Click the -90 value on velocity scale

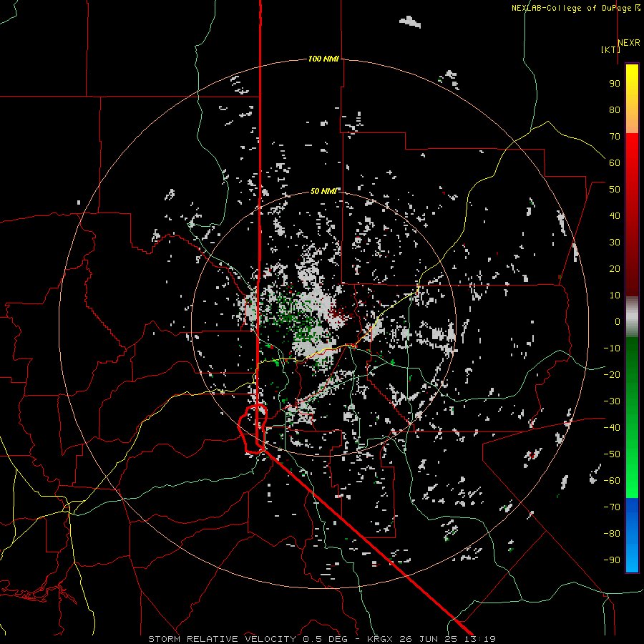tap(612, 560)
